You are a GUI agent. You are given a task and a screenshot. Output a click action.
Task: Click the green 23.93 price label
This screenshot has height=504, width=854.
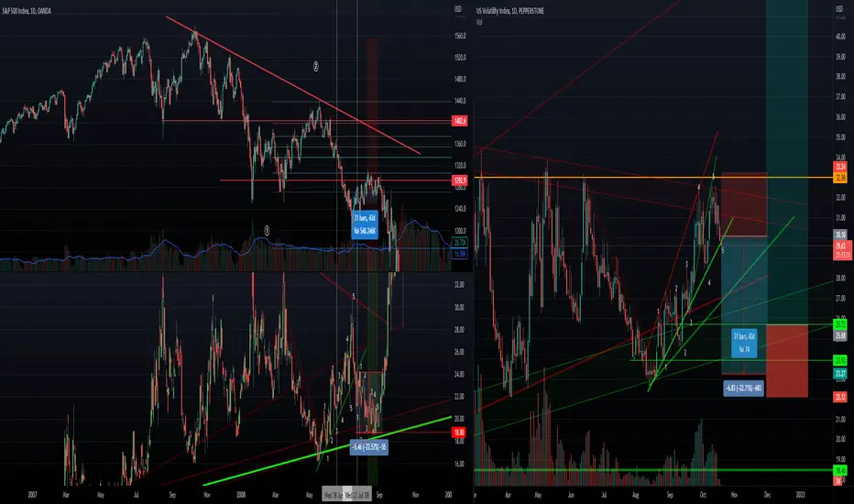click(x=840, y=360)
